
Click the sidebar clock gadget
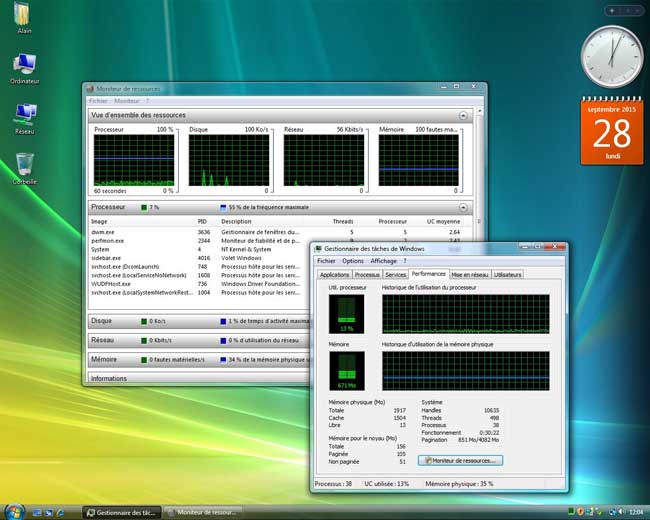(x=612, y=56)
